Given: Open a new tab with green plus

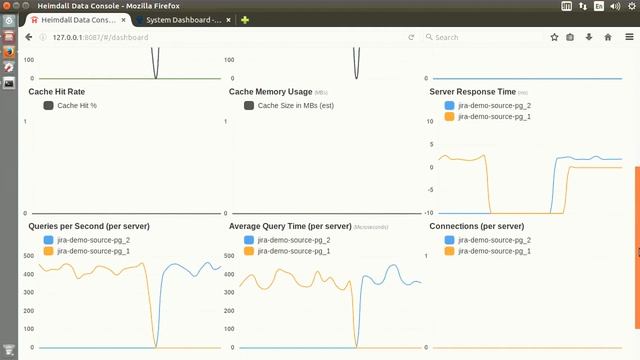Looking at the screenshot, I should click(245, 20).
